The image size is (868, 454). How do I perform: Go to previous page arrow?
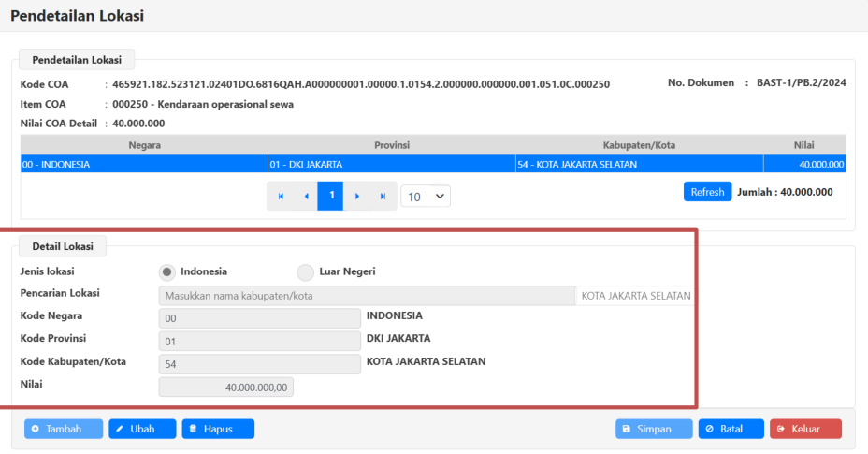click(x=306, y=197)
